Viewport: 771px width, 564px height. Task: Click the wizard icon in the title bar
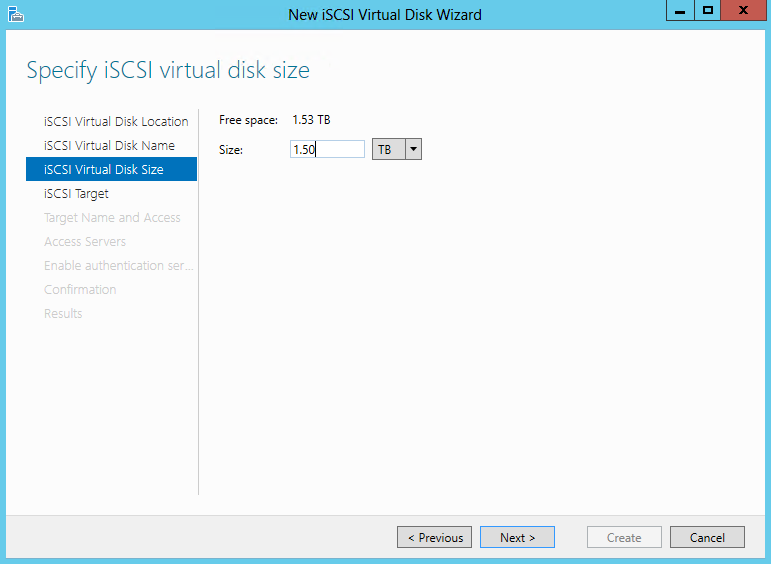coord(15,14)
